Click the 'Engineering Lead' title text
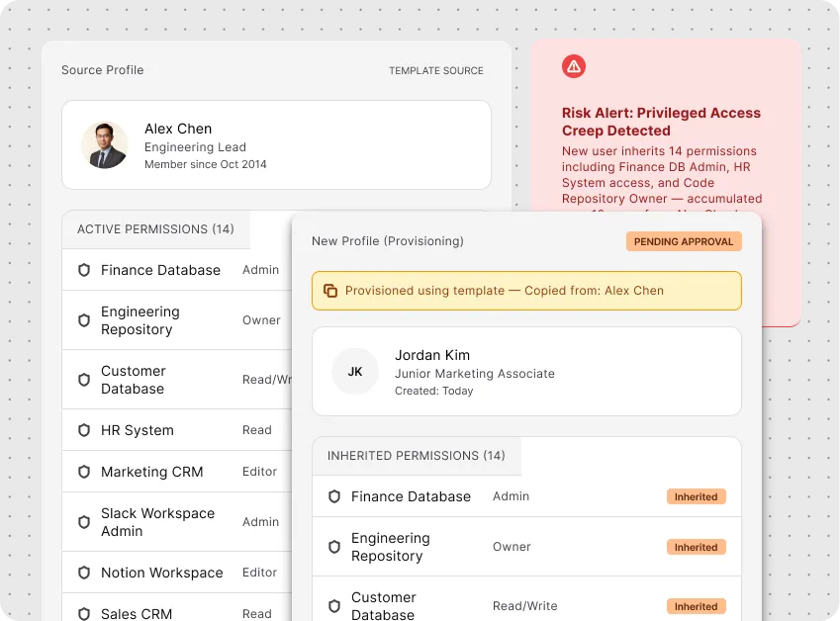 click(x=196, y=146)
